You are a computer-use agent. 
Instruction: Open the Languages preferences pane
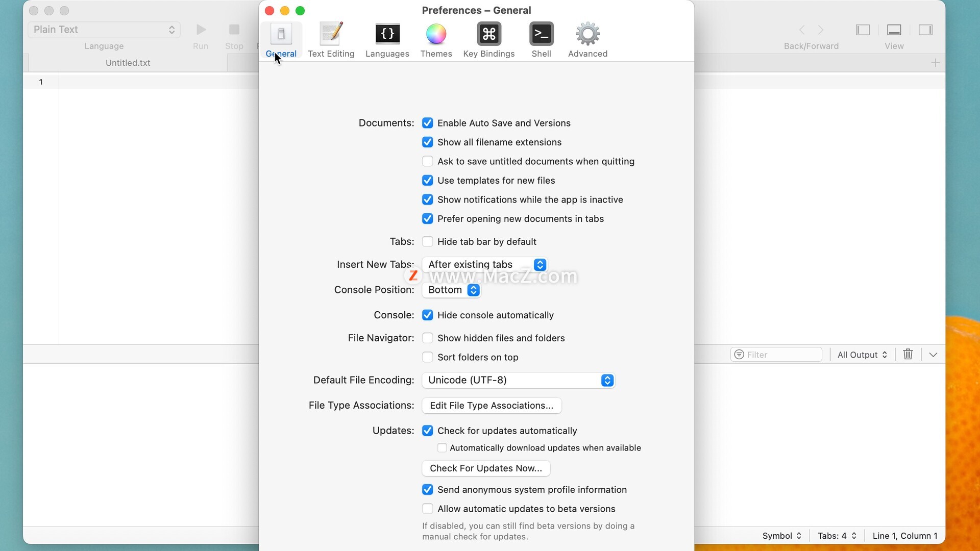(387, 34)
